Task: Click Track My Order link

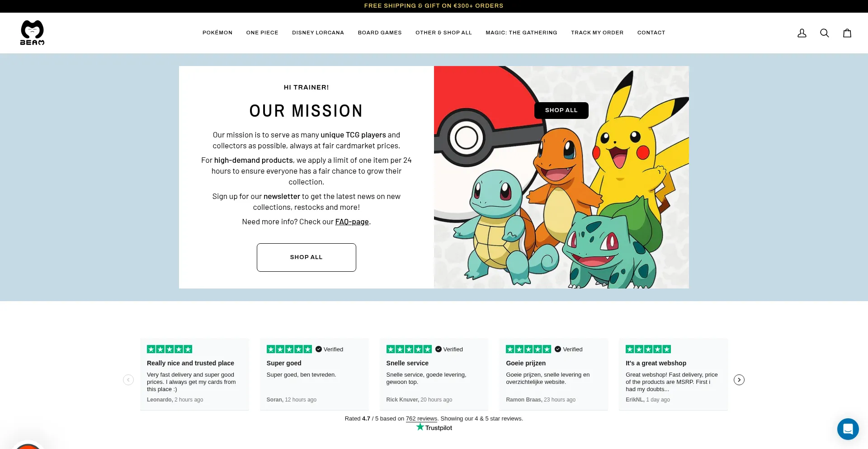Action: [x=597, y=33]
